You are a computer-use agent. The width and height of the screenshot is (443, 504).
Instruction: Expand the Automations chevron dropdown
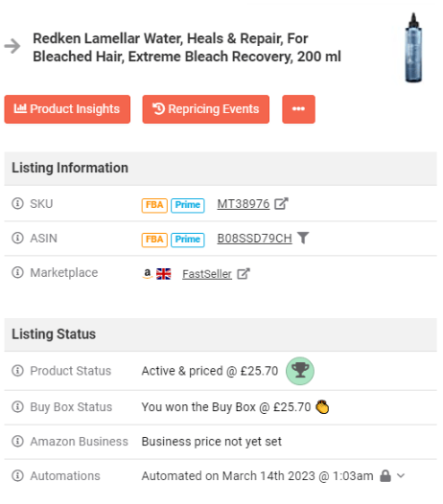(x=401, y=475)
